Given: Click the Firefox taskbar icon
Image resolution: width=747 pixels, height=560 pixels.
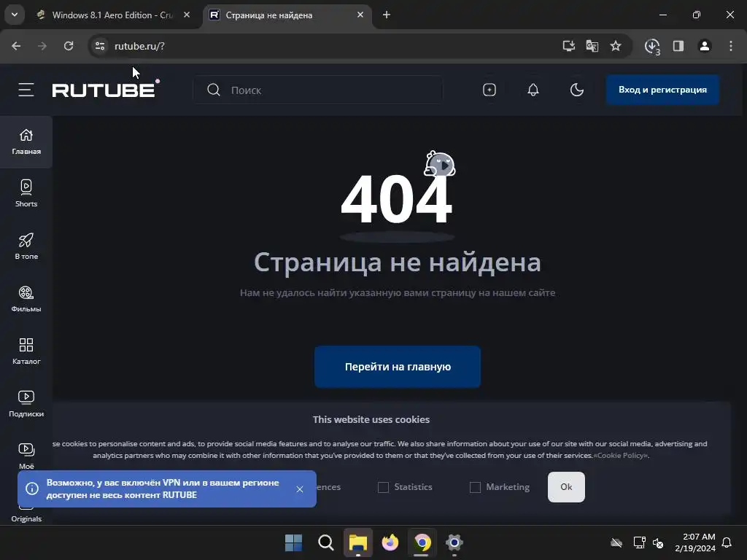Looking at the screenshot, I should (x=390, y=542).
